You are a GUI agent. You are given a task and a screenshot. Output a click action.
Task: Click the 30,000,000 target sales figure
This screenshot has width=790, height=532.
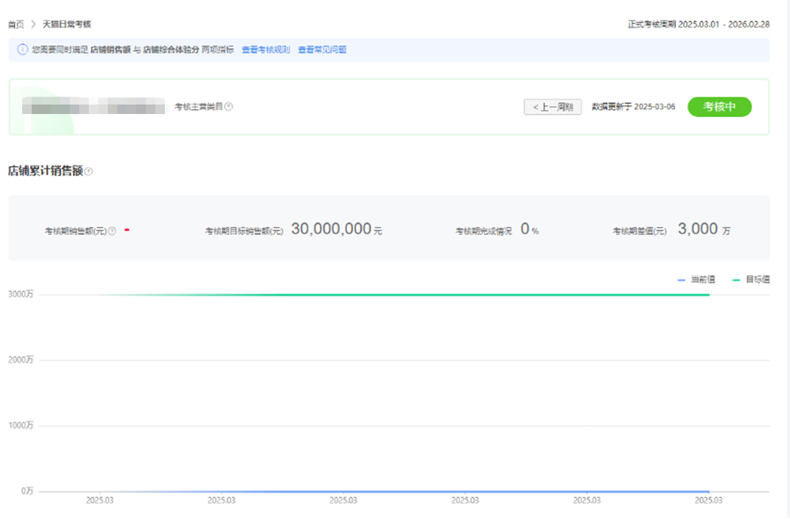[x=331, y=230]
